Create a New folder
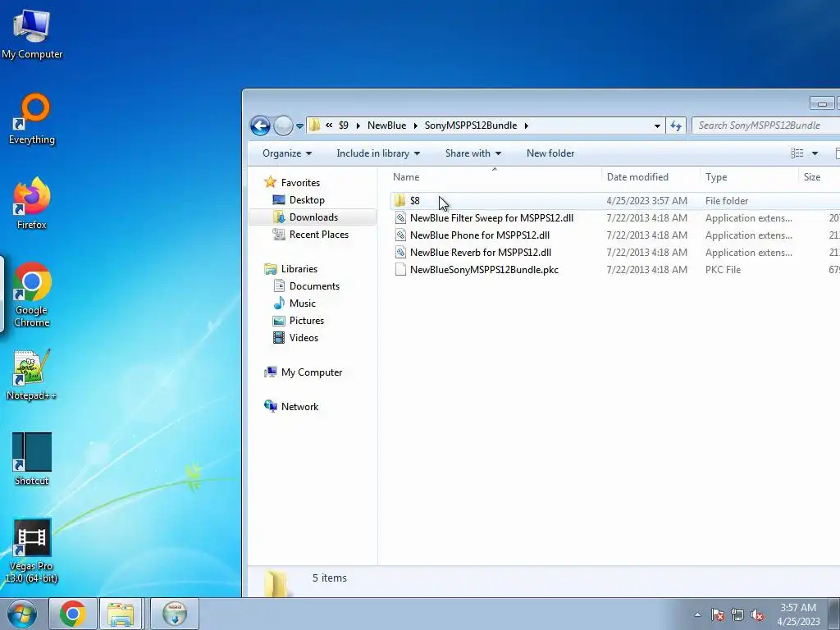 550,153
